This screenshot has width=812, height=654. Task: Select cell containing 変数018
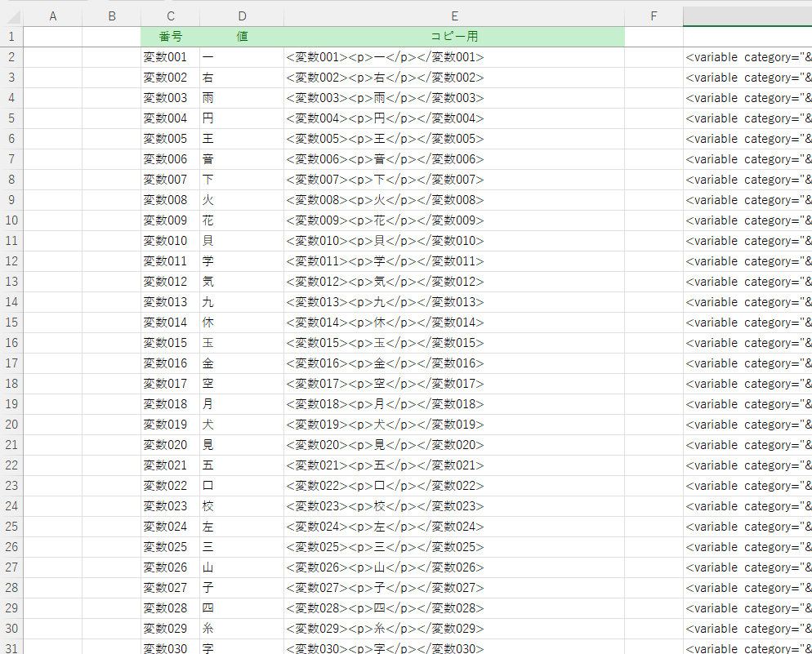(x=171, y=404)
